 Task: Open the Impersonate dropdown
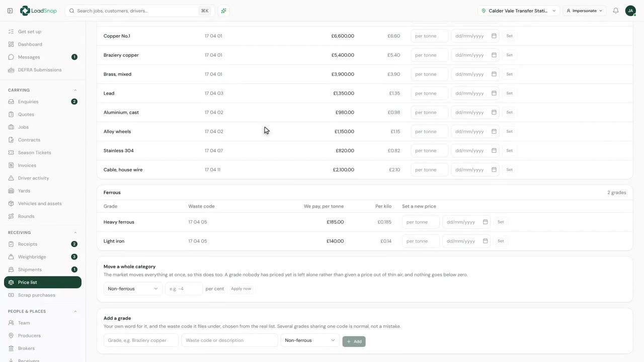tap(584, 11)
